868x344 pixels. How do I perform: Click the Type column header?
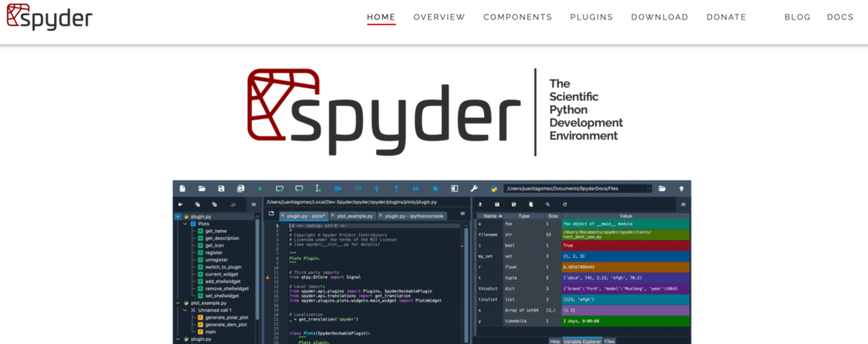[524, 216]
